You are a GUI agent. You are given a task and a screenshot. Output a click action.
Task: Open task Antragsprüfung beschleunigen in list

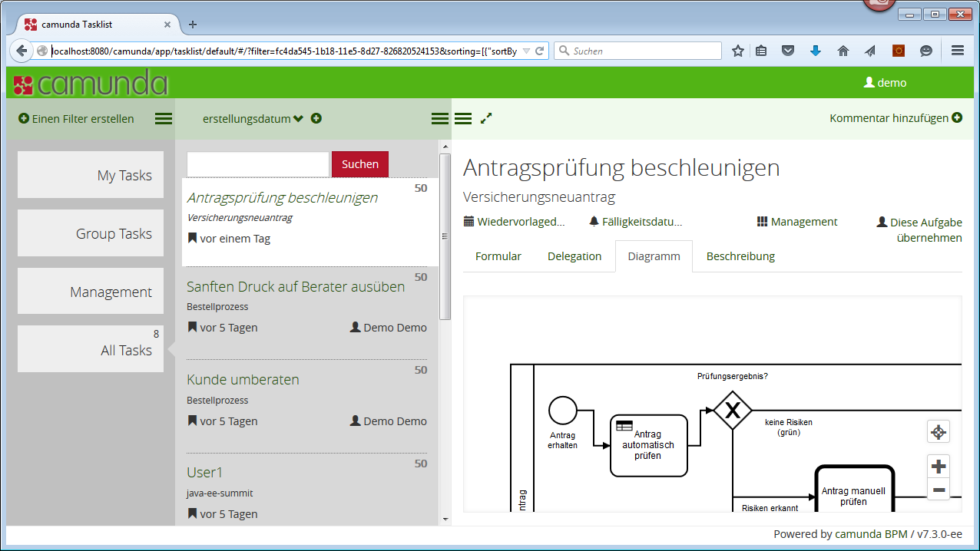283,197
